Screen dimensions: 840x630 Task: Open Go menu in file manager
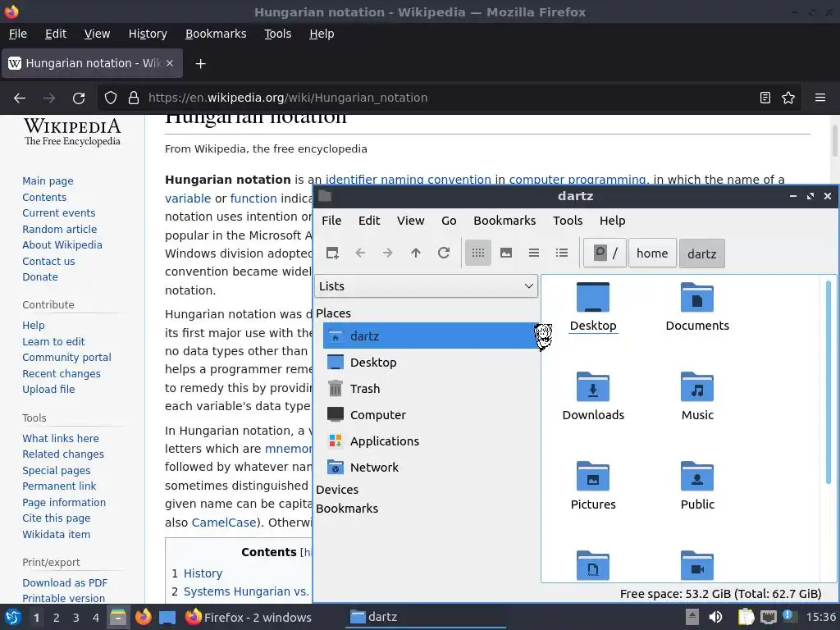coord(449,221)
